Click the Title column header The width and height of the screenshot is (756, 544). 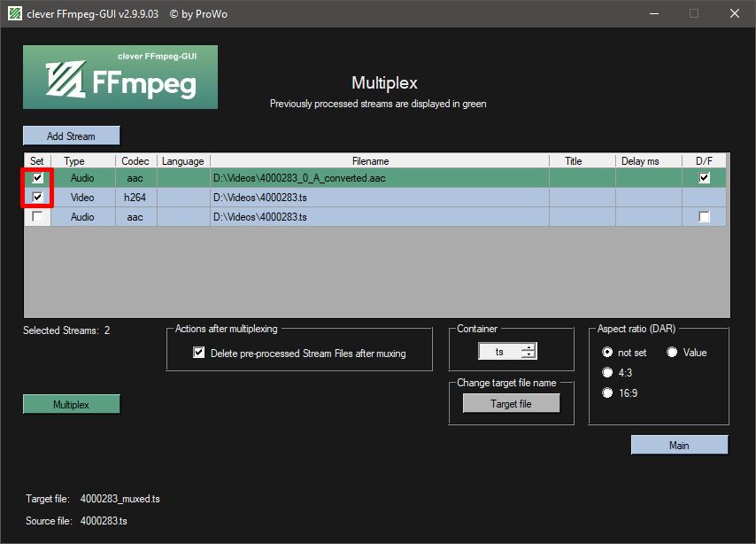582,160
